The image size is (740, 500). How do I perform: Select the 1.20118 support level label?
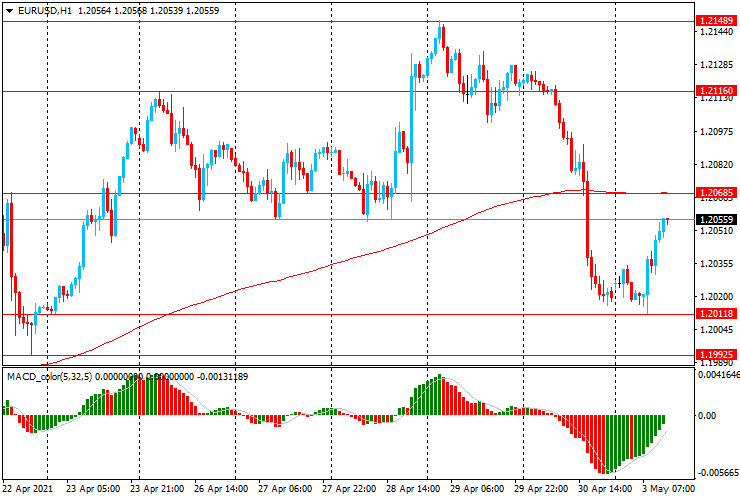(x=716, y=314)
